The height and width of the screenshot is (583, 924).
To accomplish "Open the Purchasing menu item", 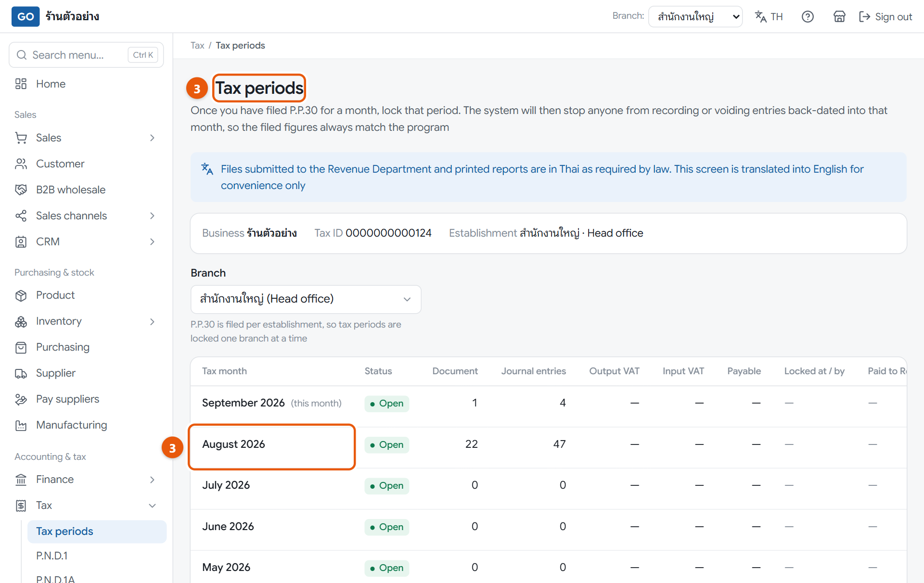I will [x=86, y=347].
